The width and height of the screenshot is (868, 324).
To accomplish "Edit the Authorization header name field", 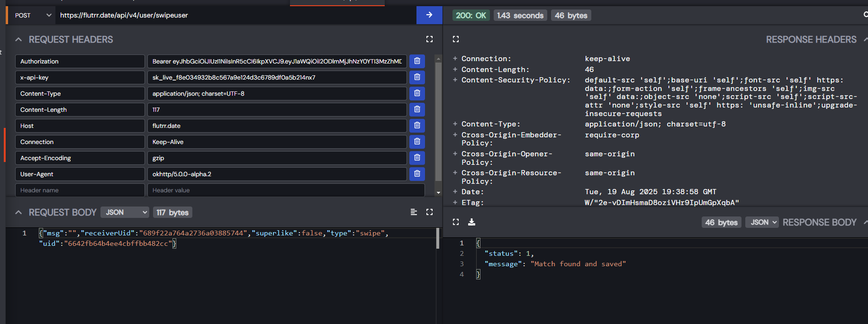I will coord(80,61).
